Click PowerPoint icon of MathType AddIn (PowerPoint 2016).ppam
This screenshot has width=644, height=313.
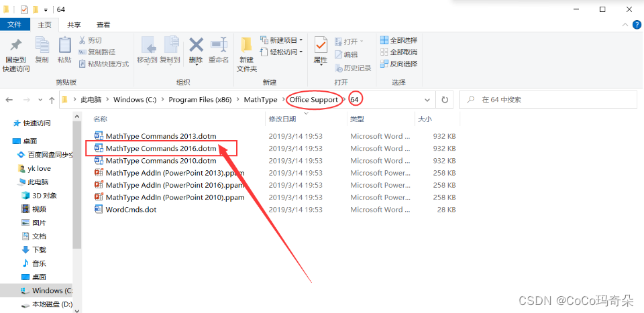click(99, 185)
